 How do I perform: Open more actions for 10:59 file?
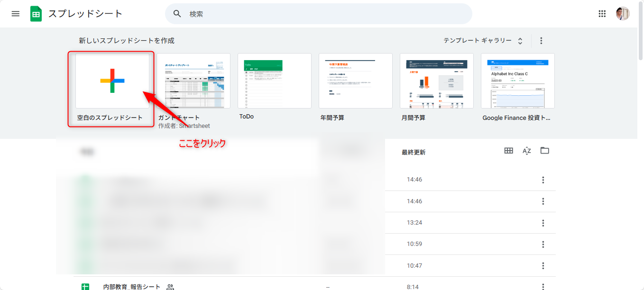tap(543, 245)
